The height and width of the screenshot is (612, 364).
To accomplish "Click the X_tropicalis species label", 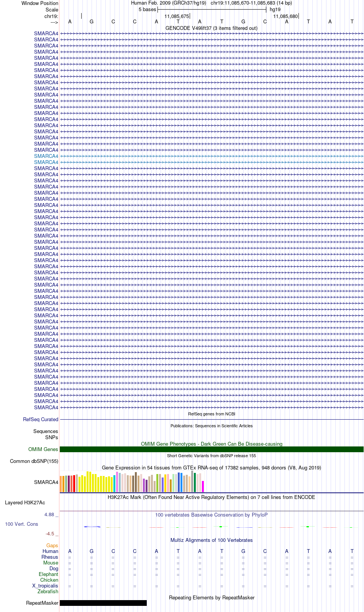I will (x=45, y=586).
